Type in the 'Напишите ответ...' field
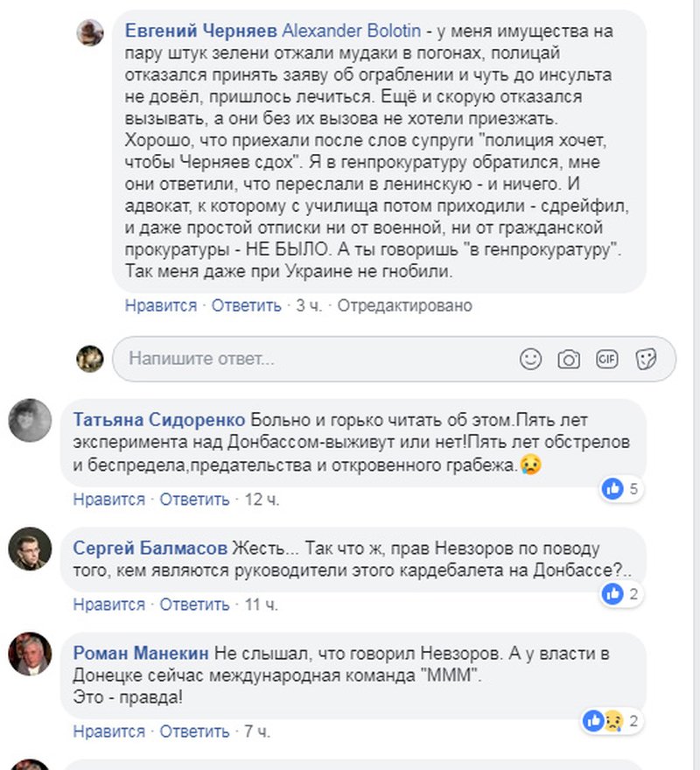This screenshot has width=700, height=770. coord(315,359)
